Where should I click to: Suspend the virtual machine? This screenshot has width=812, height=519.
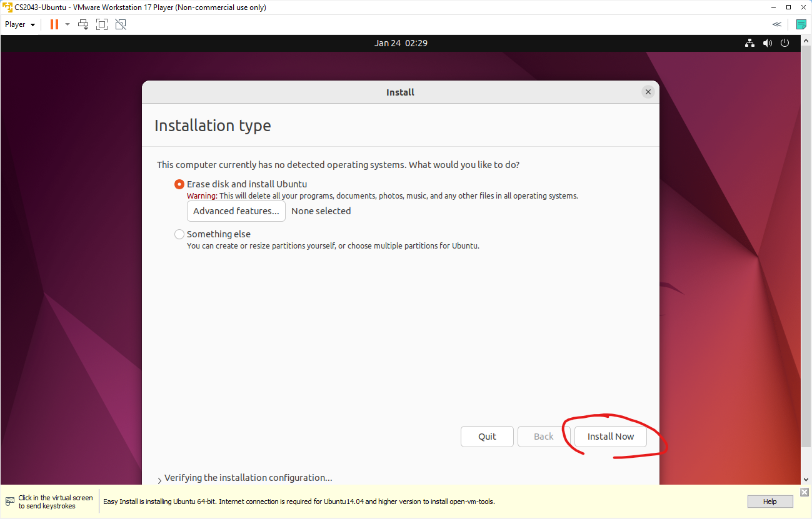54,24
